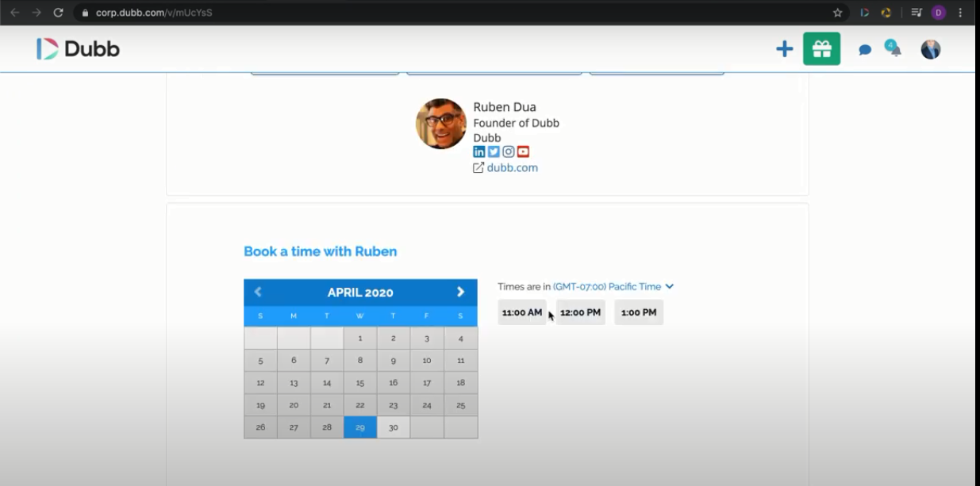Click the Dubb logo in the header
The image size is (980, 486).
[78, 49]
